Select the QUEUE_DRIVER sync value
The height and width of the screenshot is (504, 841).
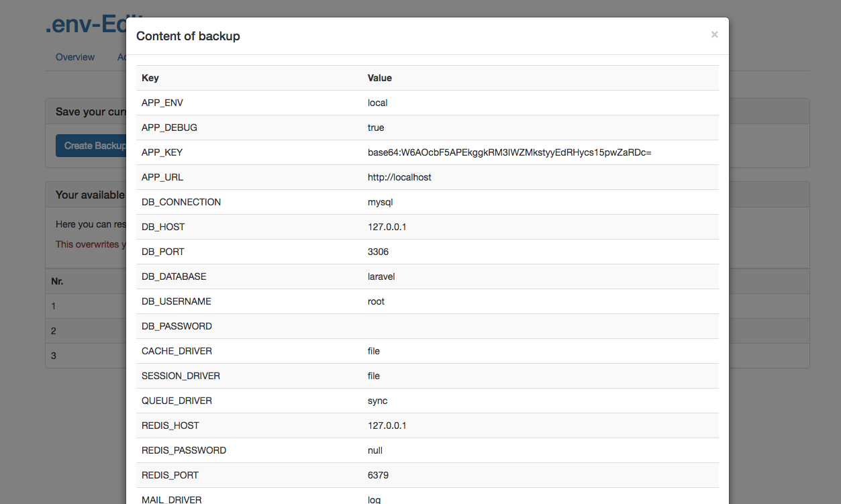(377, 401)
